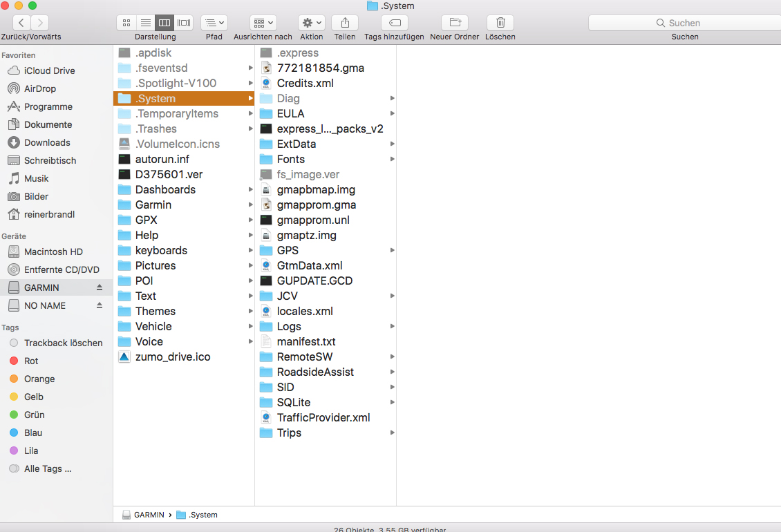
Task: Focus the Suchen search field
Action: coord(685,23)
